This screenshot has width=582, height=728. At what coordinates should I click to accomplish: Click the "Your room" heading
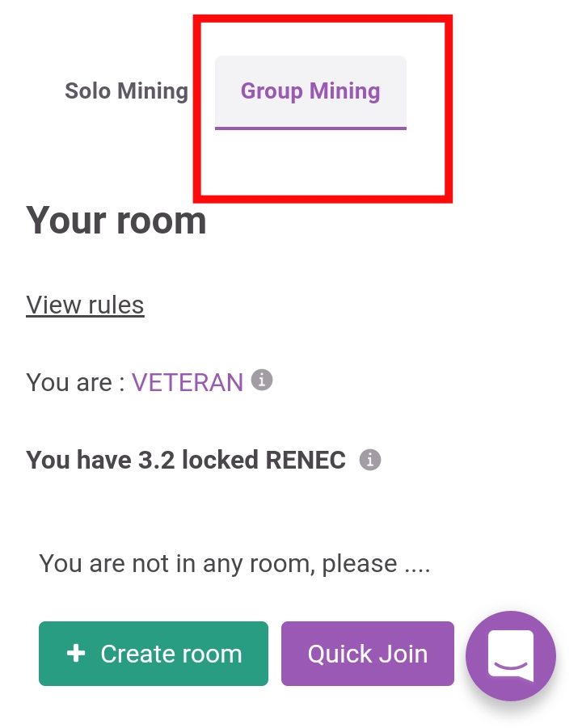(x=116, y=220)
